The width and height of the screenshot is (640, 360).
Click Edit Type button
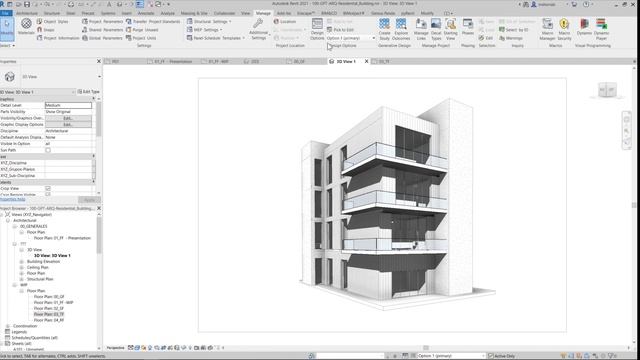point(89,92)
